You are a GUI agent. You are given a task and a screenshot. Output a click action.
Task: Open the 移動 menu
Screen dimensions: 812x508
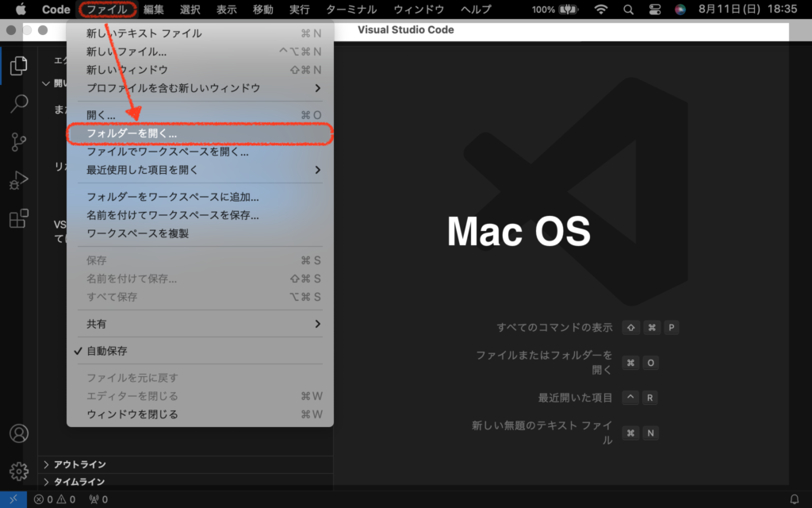coord(262,10)
